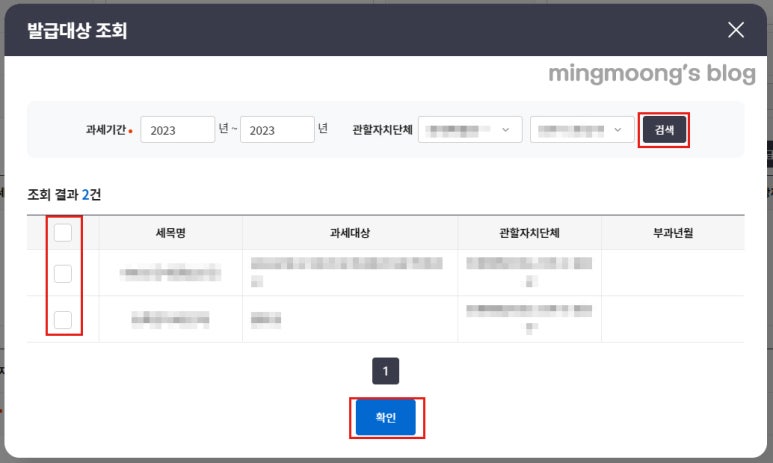Click the 과세기간 label

[105, 130]
